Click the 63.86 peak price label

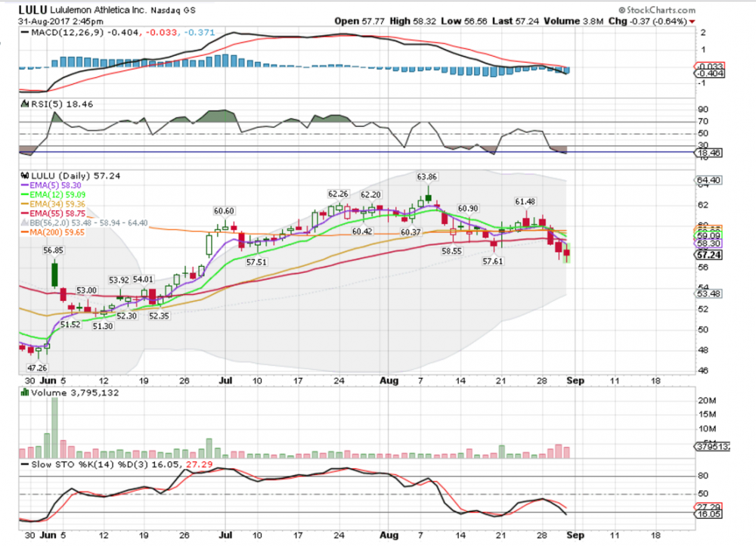tap(429, 176)
